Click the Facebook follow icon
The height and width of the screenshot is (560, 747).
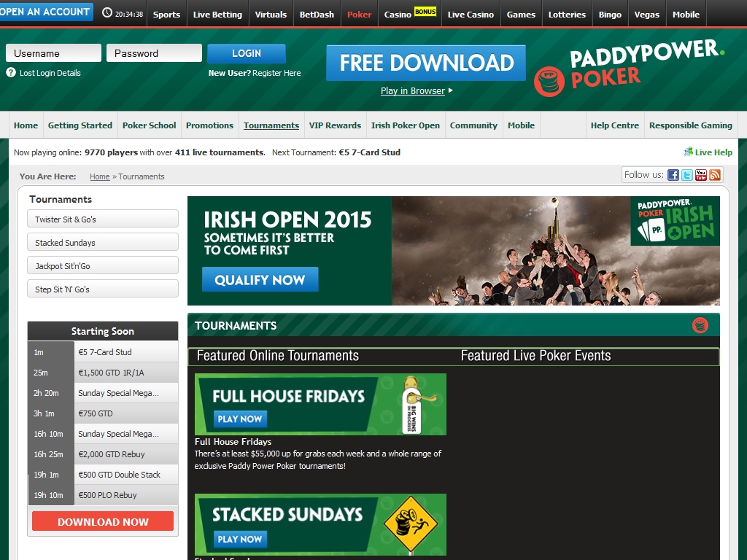(673, 175)
